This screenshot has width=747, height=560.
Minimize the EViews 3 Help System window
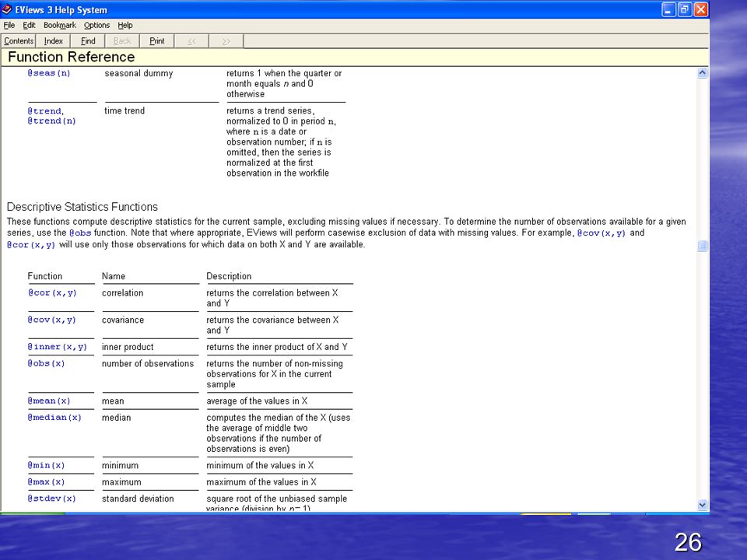point(669,9)
